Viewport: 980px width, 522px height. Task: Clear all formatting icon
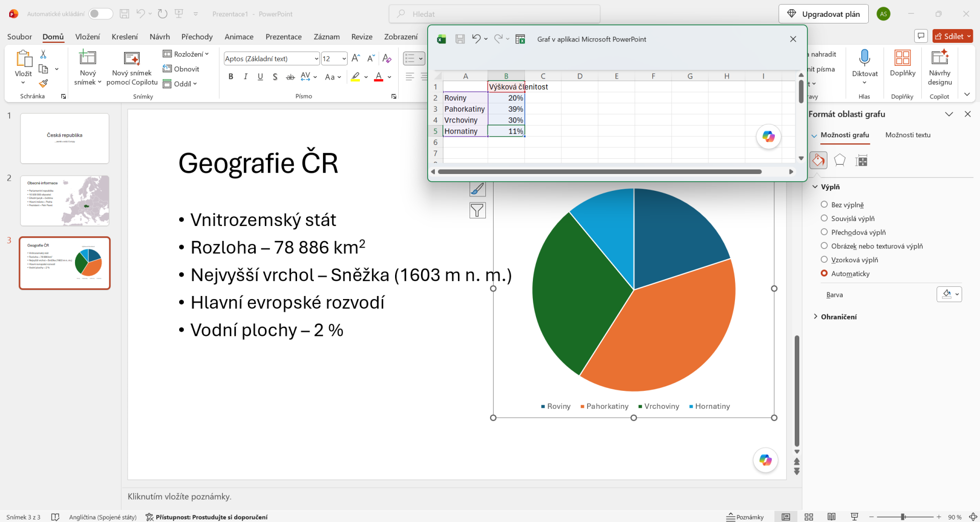pos(387,58)
